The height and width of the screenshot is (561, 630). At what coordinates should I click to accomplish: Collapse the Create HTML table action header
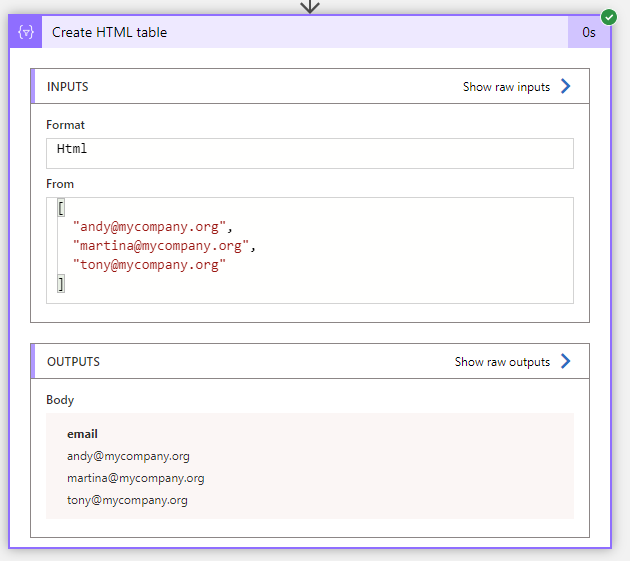coord(300,32)
